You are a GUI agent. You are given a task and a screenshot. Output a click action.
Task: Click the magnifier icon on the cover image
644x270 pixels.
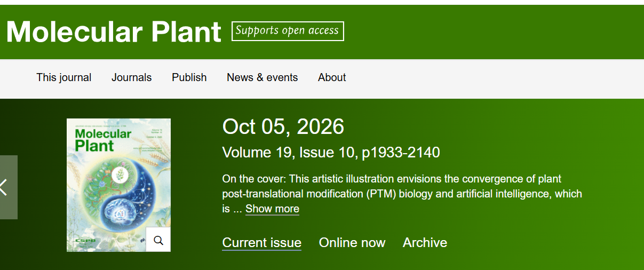pos(158,239)
